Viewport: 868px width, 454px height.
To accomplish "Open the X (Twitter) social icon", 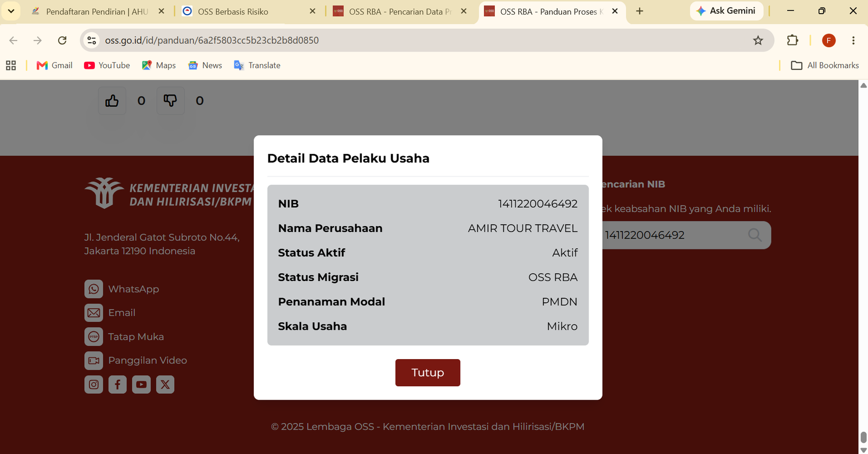I will point(165,385).
